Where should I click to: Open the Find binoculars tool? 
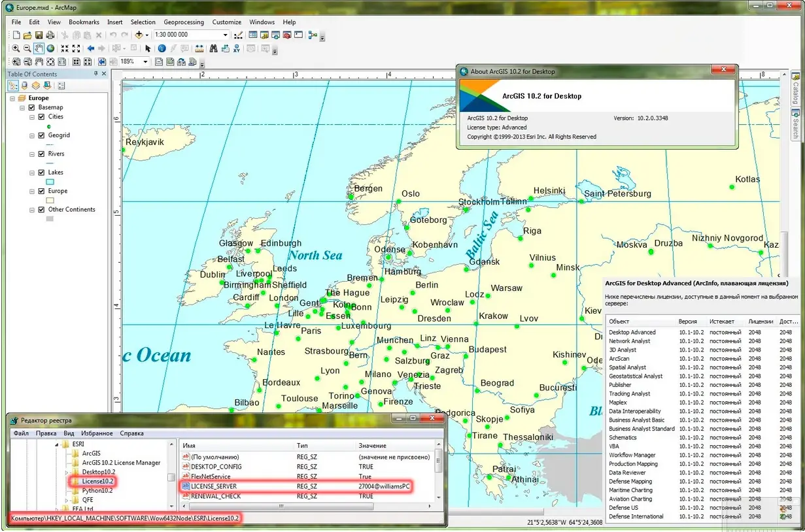213,48
